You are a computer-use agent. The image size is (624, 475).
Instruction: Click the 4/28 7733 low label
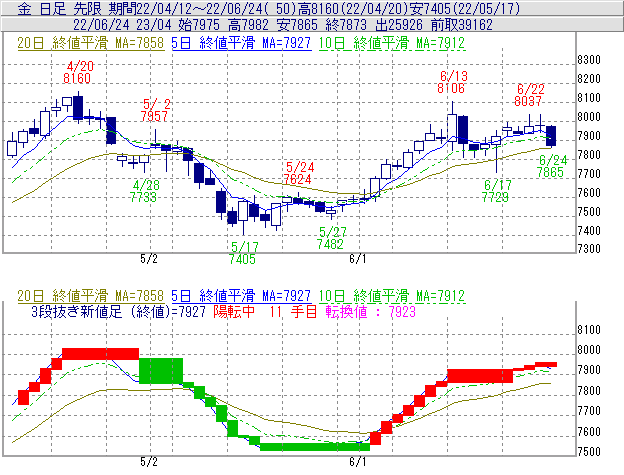pyautogui.click(x=144, y=191)
